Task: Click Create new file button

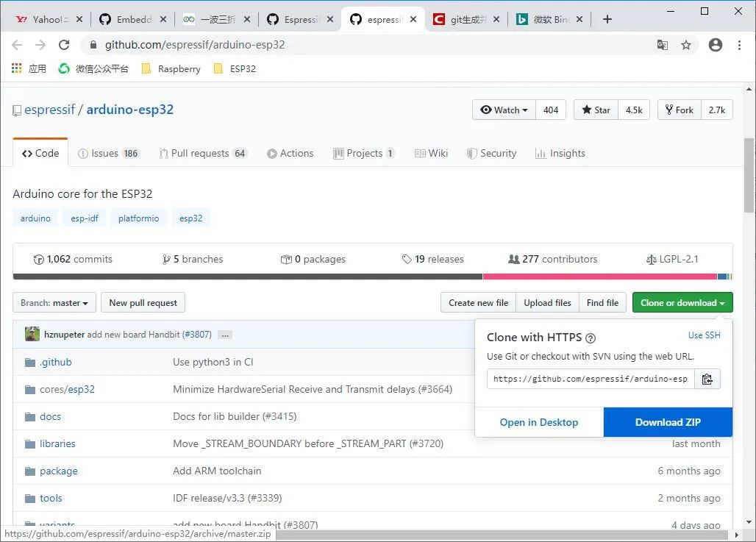Action: pos(478,303)
